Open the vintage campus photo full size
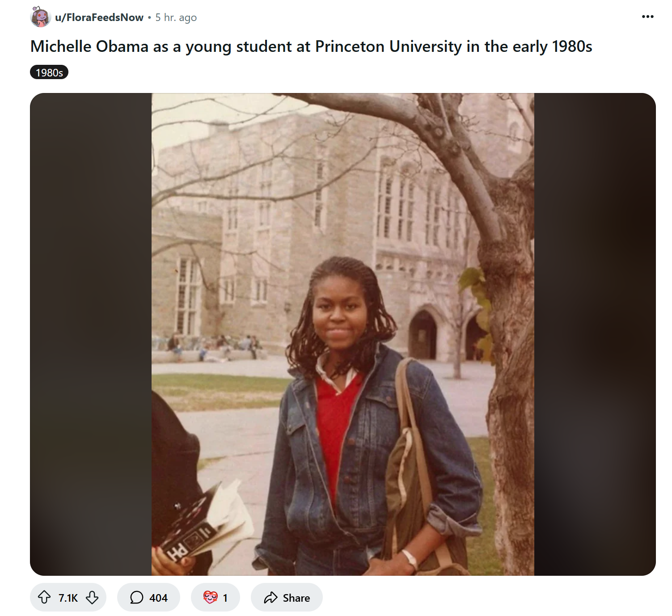The height and width of the screenshot is (616, 672). click(342, 334)
